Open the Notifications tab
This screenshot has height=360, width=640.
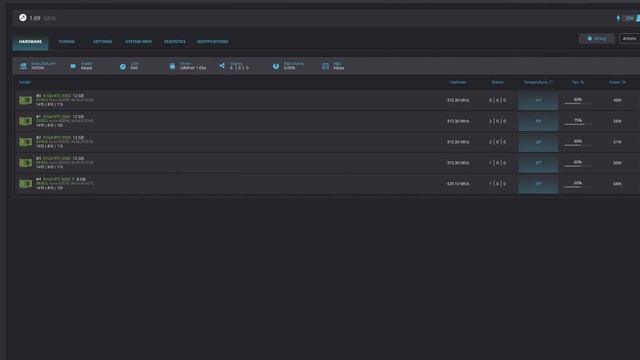(213, 42)
